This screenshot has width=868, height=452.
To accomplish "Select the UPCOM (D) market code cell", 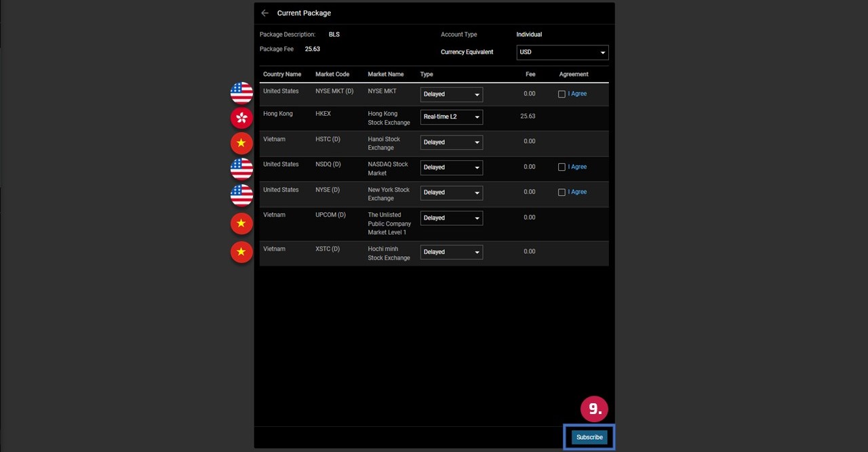I will [x=330, y=215].
